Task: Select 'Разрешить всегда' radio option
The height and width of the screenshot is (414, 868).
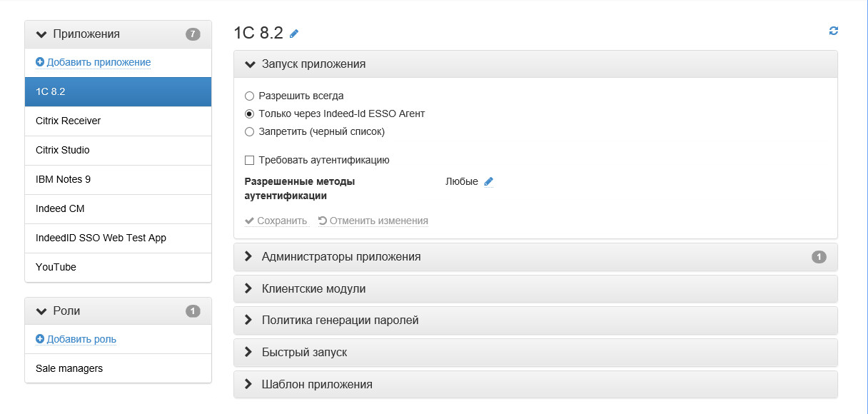Action: [249, 96]
